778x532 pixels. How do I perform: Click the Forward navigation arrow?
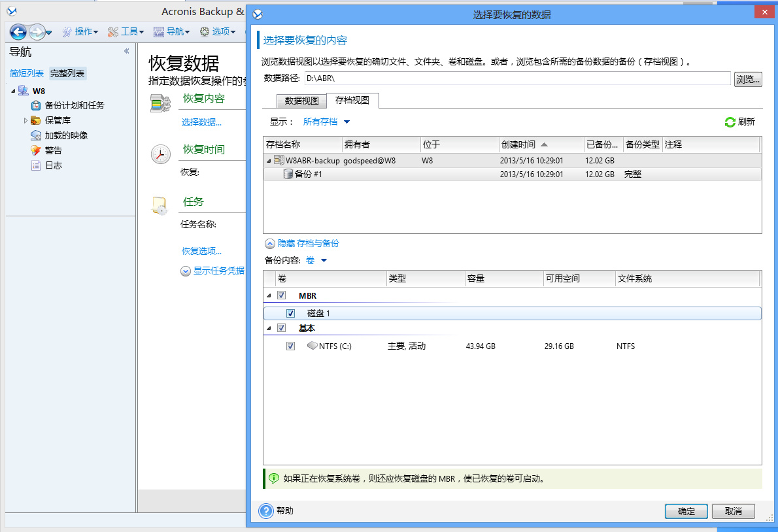37,32
